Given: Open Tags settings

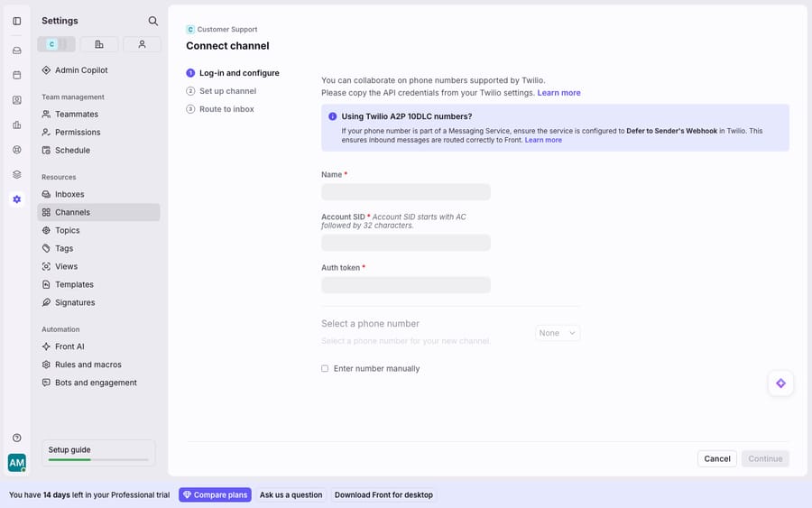Looking at the screenshot, I should 98,248.
